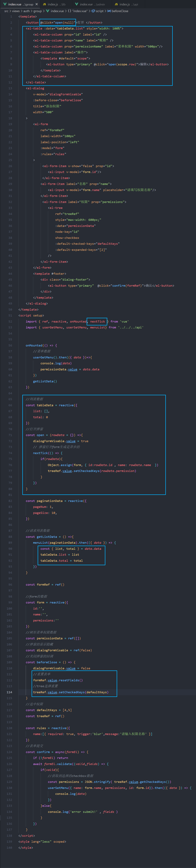Click "onMounted(() => {" line

(x=41, y=345)
